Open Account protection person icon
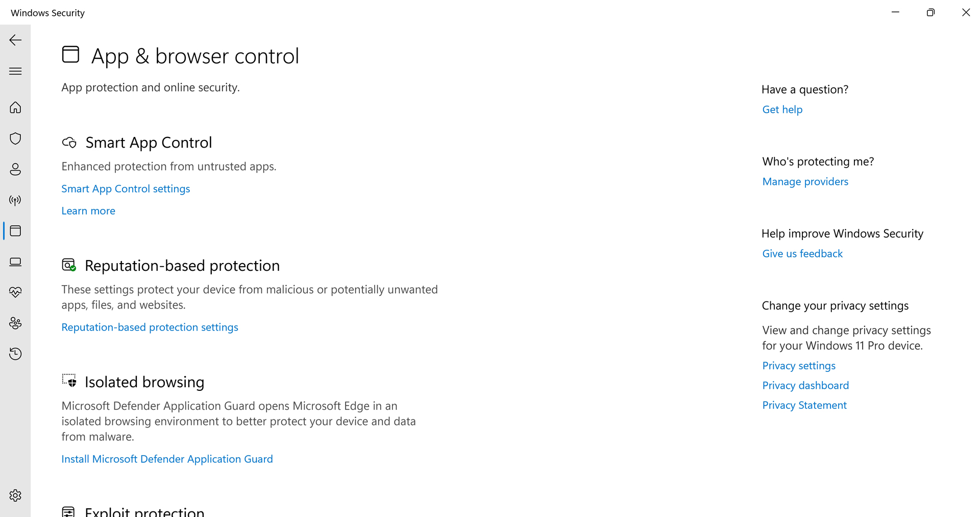This screenshot has height=517, width=980. (15, 169)
